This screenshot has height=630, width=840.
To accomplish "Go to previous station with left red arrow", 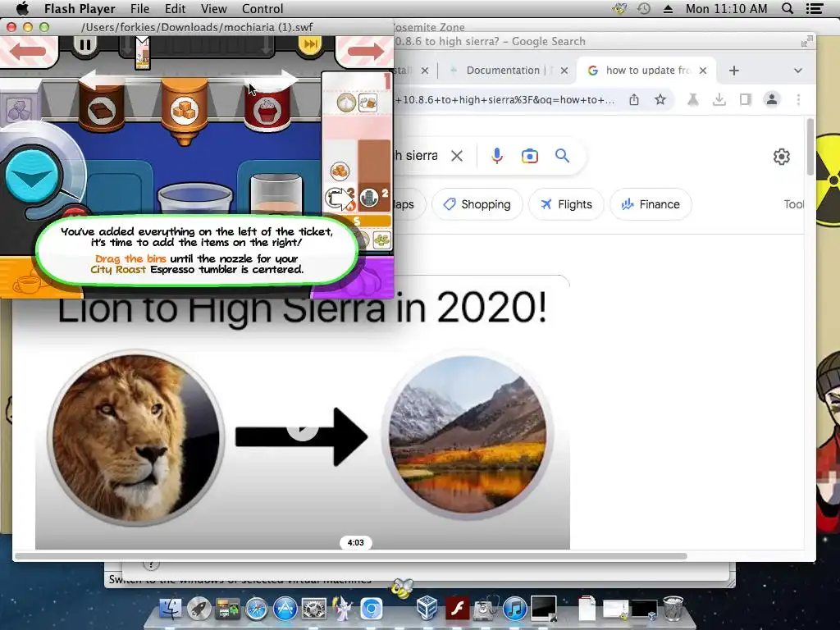I will pos(27,52).
